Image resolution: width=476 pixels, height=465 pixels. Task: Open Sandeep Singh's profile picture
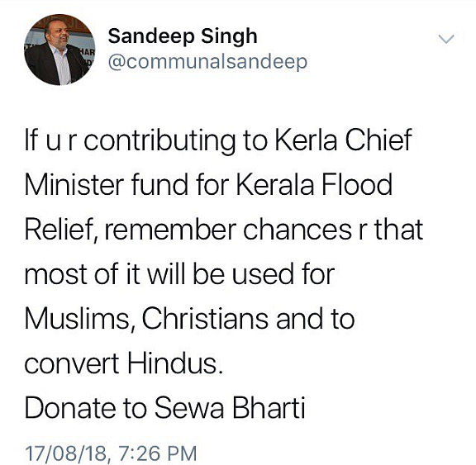59,50
